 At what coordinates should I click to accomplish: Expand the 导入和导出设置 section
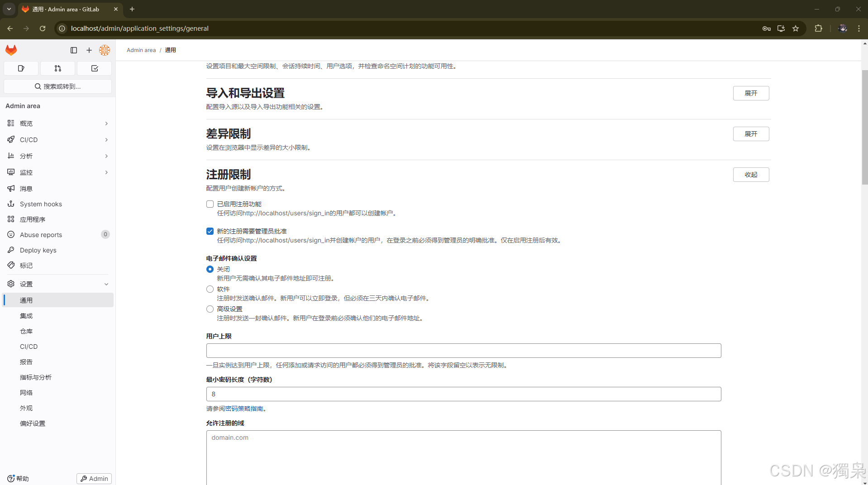coord(751,93)
